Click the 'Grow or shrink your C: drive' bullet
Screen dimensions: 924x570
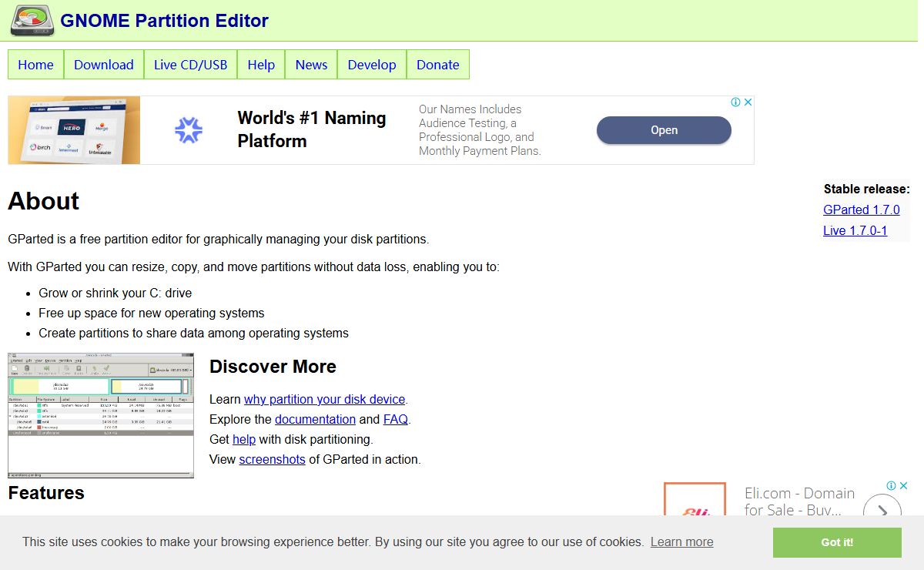115,293
